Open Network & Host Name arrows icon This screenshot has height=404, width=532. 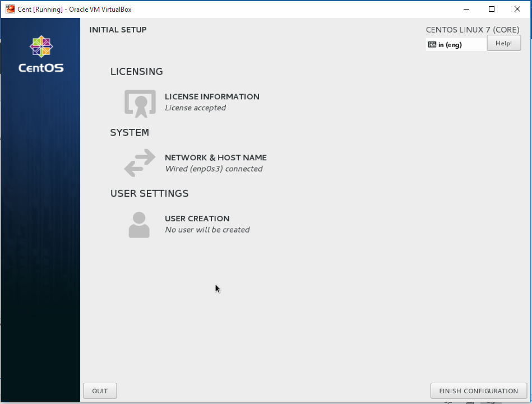[140, 163]
